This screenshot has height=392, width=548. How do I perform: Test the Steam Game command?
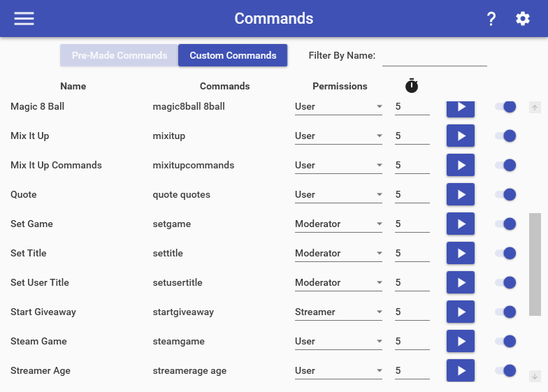(x=460, y=341)
